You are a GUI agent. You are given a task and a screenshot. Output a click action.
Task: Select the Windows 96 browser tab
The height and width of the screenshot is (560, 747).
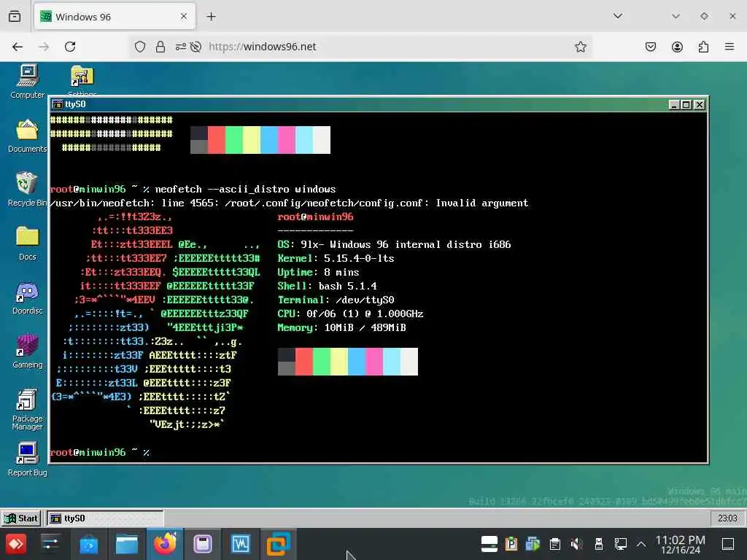click(x=115, y=17)
